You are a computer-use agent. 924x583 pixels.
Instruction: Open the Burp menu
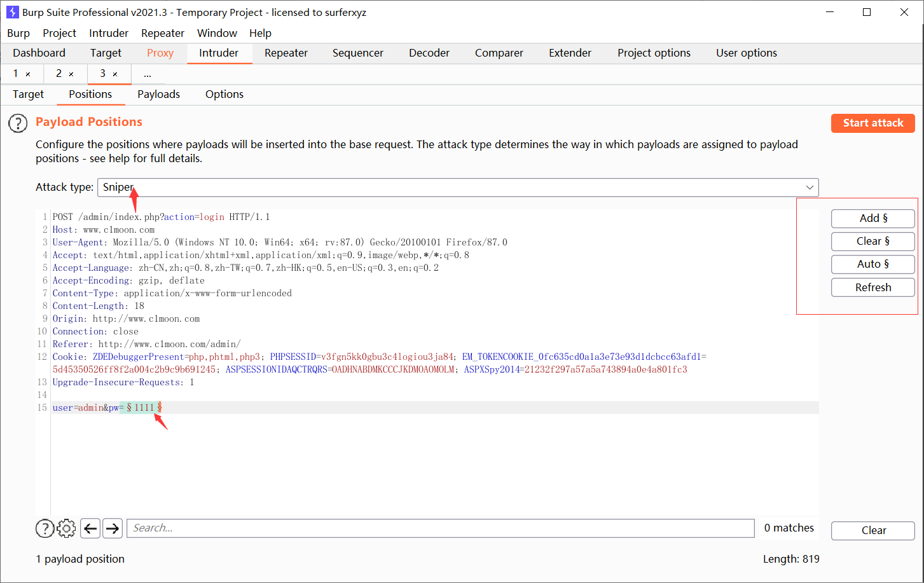coord(18,33)
